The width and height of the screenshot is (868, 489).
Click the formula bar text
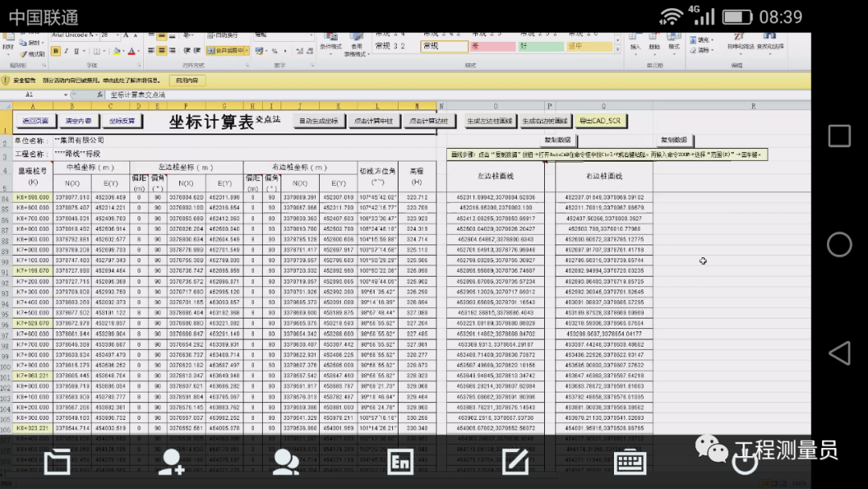[x=138, y=95]
